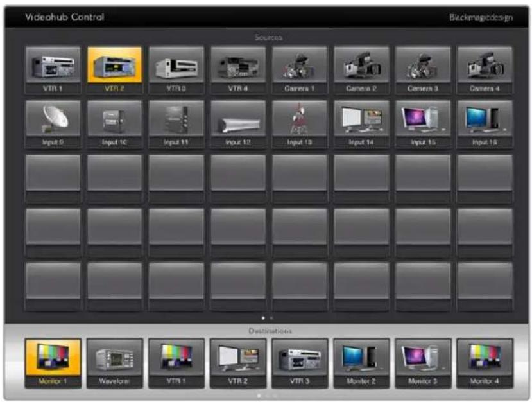The width and height of the screenshot is (532, 402).
Task: Select the Waveform destination
Action: click(115, 363)
